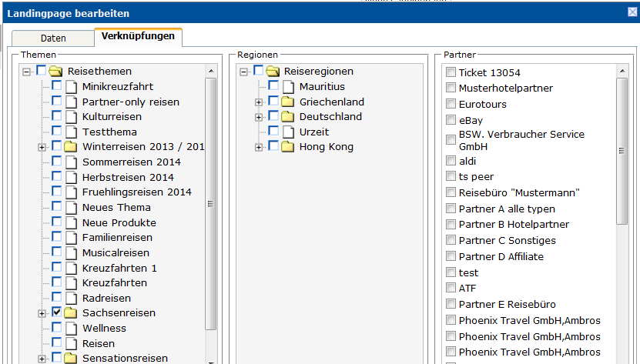
Task: Click the Hong Kong folder icon
Action: tap(288, 147)
